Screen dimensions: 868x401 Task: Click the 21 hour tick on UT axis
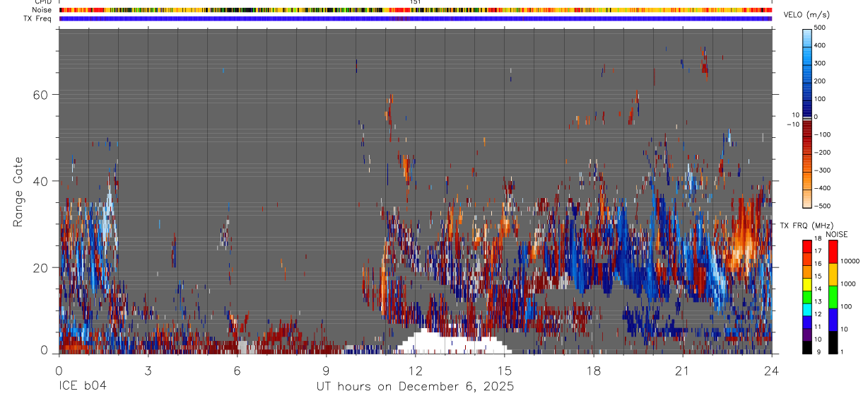pos(683,370)
